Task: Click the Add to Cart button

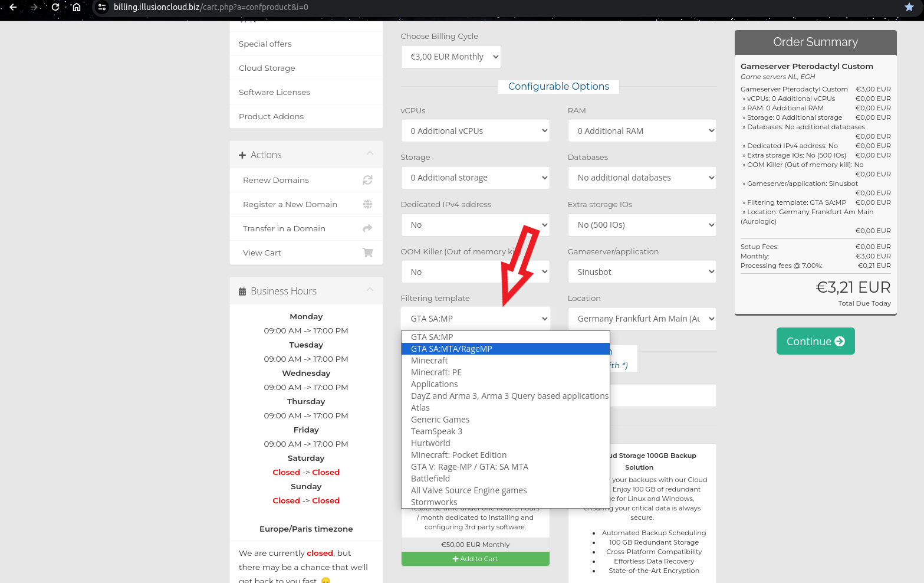Action: tap(475, 559)
